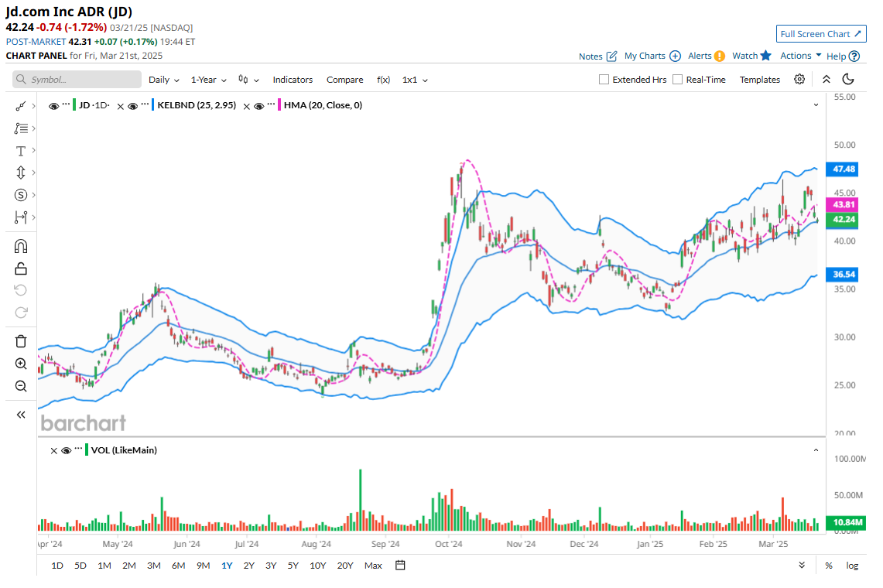
Task: Check the Real-Time checkbox
Action: point(678,80)
